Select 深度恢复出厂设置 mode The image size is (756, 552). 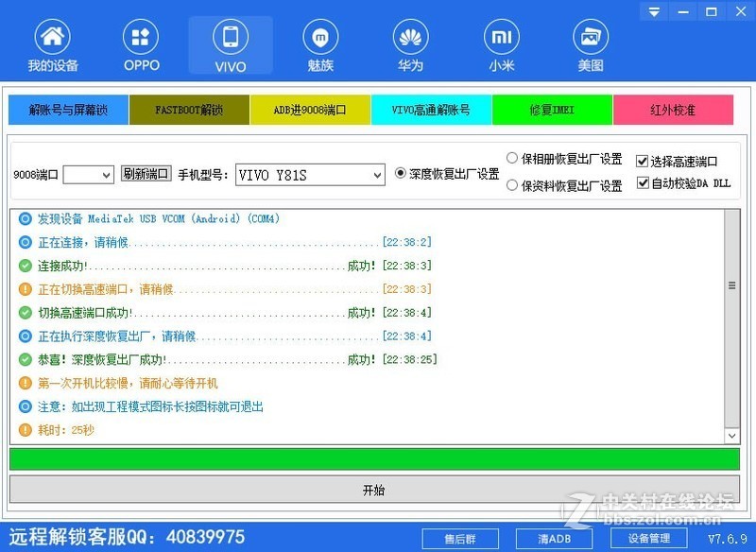[401, 174]
